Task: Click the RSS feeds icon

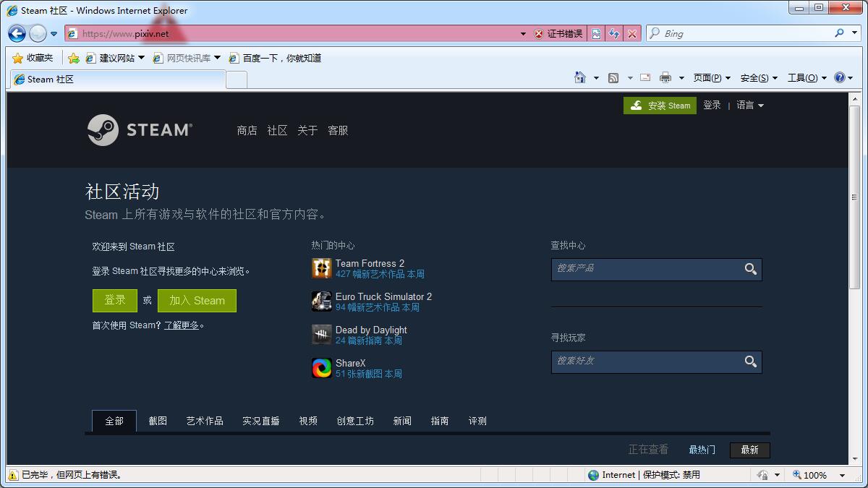Action: click(x=613, y=78)
